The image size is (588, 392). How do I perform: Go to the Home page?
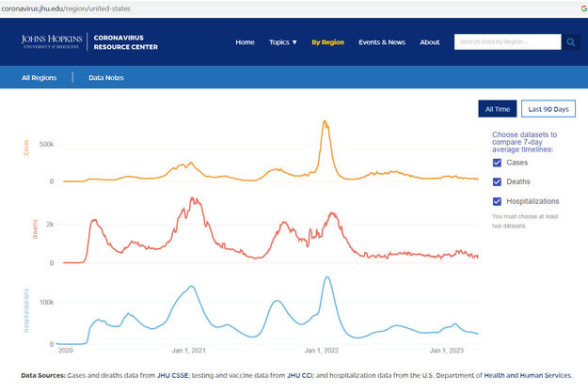coord(245,42)
